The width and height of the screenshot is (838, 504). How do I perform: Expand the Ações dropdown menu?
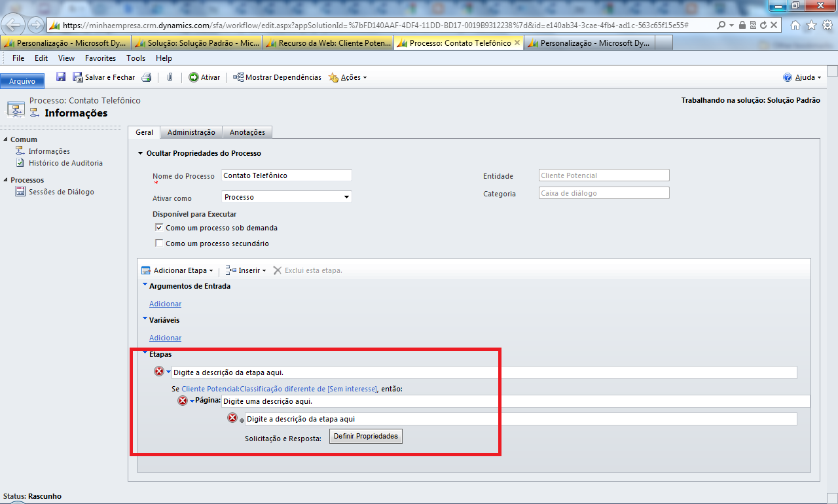[x=348, y=77]
